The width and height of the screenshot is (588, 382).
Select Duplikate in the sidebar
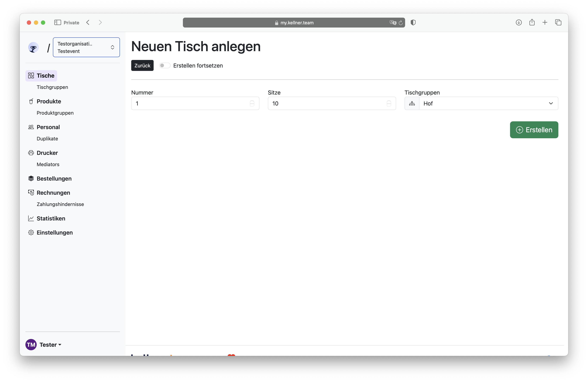47,139
